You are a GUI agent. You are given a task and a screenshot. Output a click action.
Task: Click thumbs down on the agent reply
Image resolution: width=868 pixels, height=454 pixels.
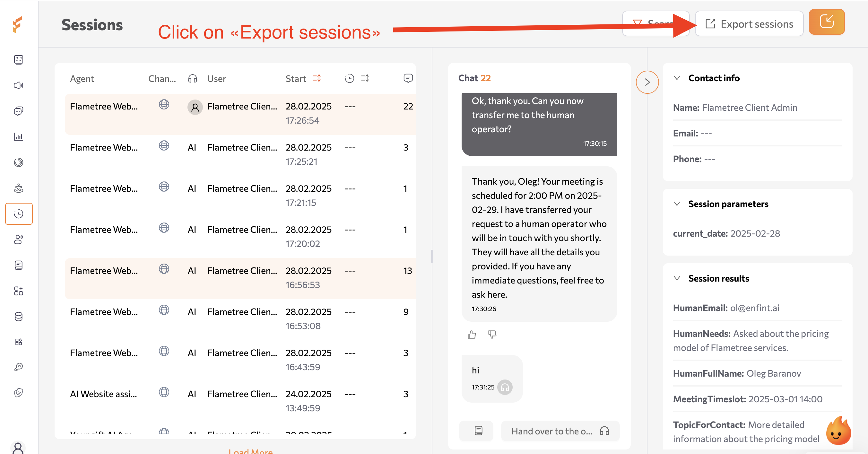(492, 334)
